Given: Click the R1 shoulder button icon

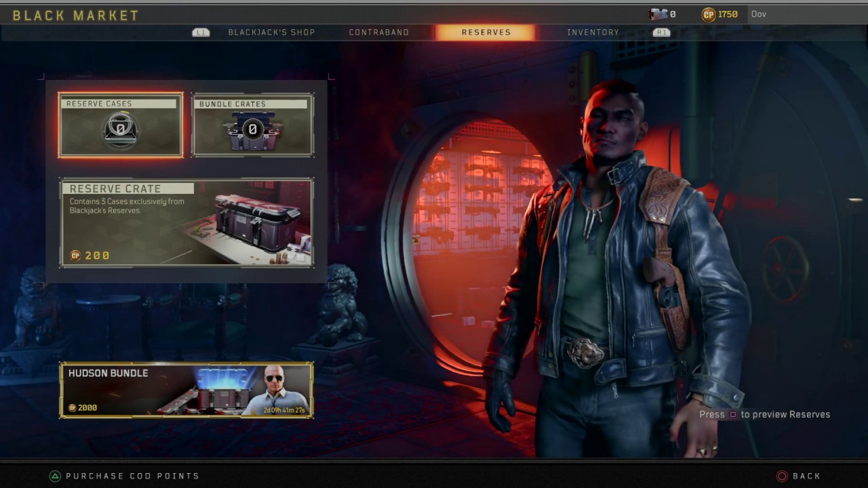Looking at the screenshot, I should coord(661,32).
